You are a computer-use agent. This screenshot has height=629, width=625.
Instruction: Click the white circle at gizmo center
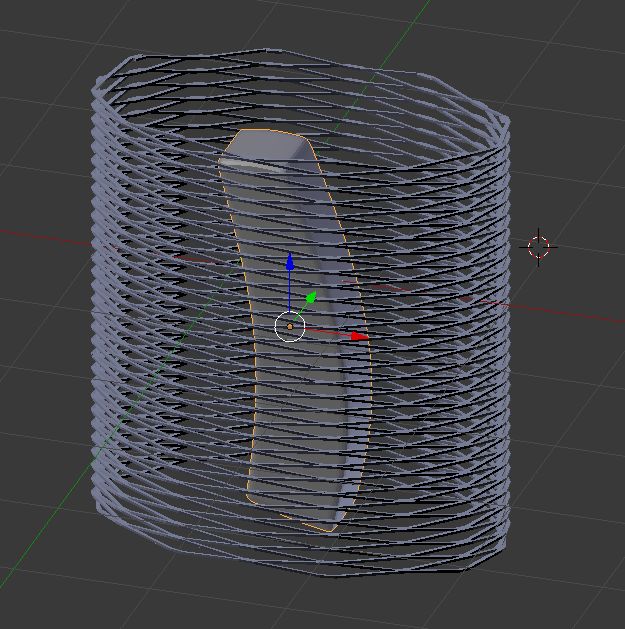pyautogui.click(x=290, y=327)
